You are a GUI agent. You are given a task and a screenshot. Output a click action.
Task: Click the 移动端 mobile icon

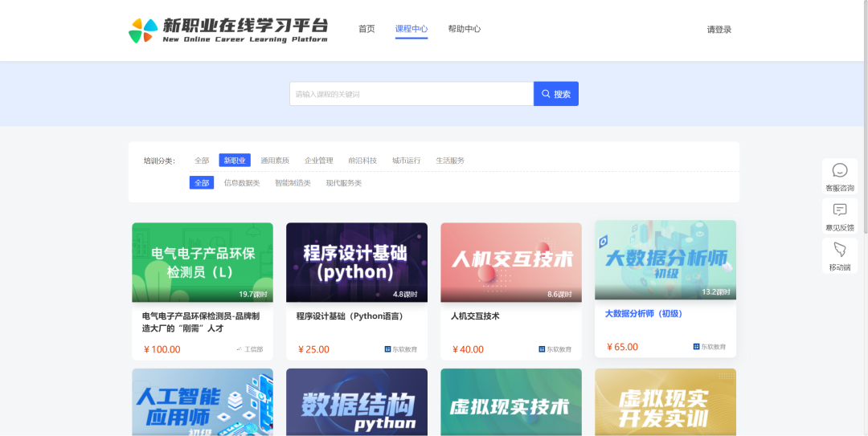(840, 250)
